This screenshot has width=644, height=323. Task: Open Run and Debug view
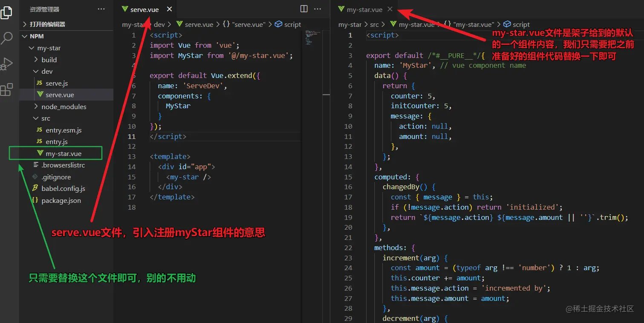pos(6,64)
